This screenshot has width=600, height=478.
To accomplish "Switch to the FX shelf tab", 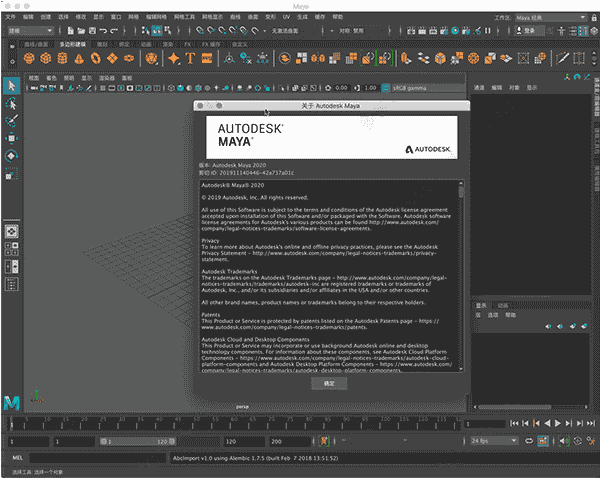I will point(188,44).
